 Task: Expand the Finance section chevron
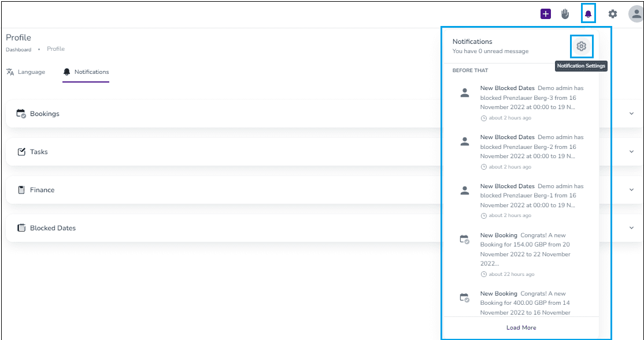632,190
